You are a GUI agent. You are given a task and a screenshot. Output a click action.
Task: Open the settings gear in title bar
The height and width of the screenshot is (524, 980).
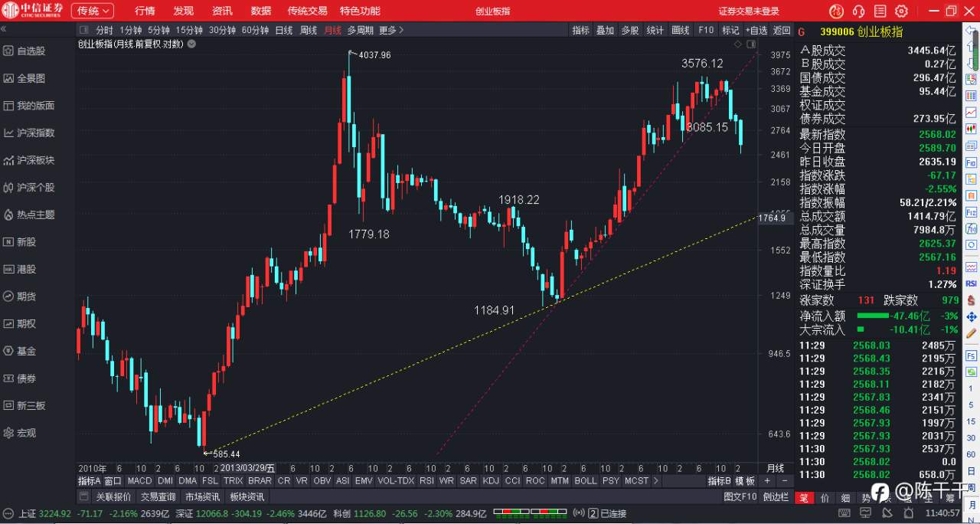pyautogui.click(x=901, y=11)
